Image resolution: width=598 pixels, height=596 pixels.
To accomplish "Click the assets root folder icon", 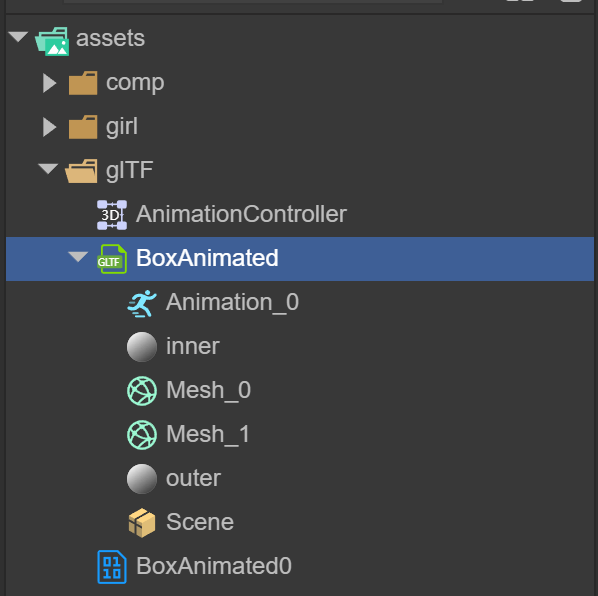I will (52, 41).
